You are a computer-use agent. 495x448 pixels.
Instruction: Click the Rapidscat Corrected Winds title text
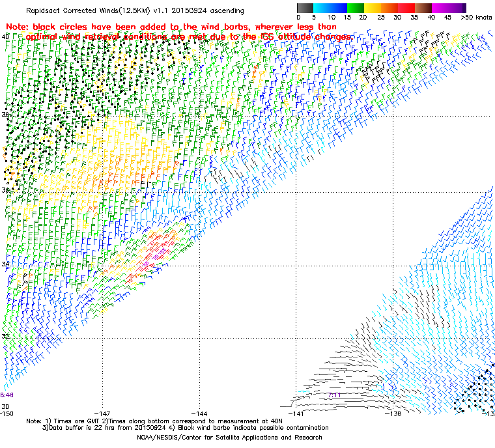(135, 10)
